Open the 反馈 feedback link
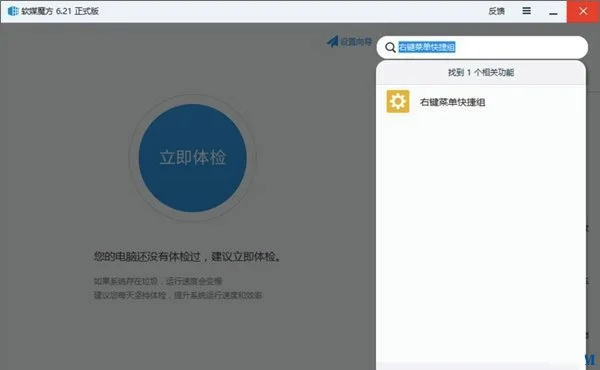Image resolution: width=600 pixels, height=370 pixels. coord(496,11)
